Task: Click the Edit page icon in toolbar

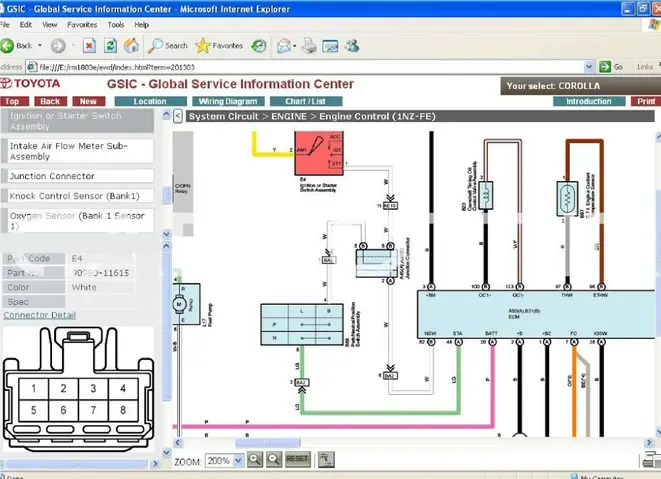Action: 330,46
